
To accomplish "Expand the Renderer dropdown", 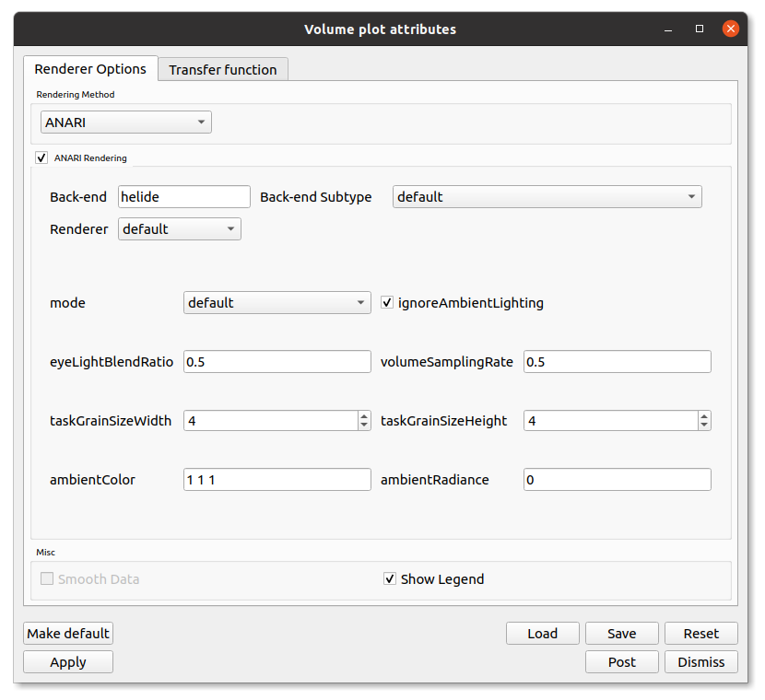I will [x=180, y=229].
